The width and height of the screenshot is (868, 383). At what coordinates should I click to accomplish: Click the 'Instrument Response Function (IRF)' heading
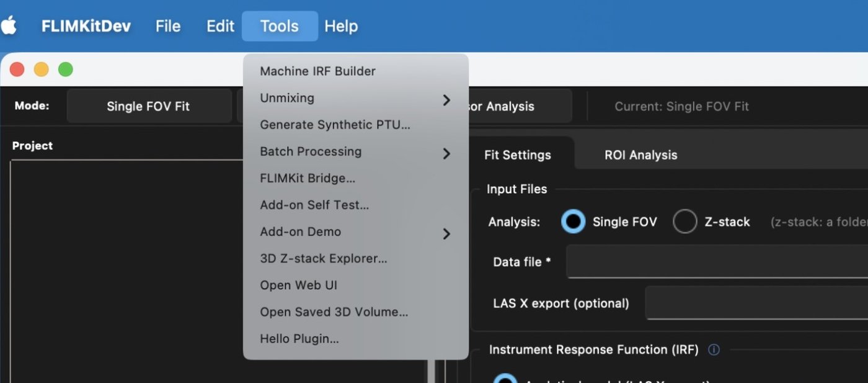pyautogui.click(x=594, y=350)
